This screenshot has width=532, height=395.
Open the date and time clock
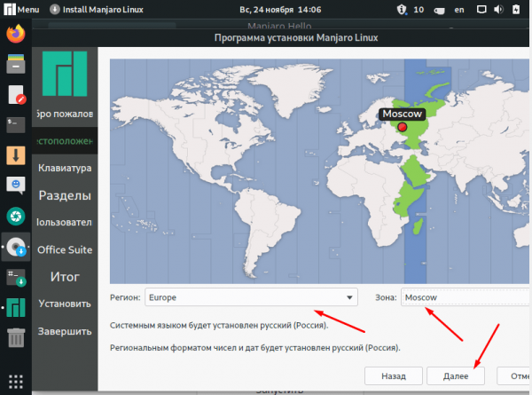pyautogui.click(x=280, y=10)
